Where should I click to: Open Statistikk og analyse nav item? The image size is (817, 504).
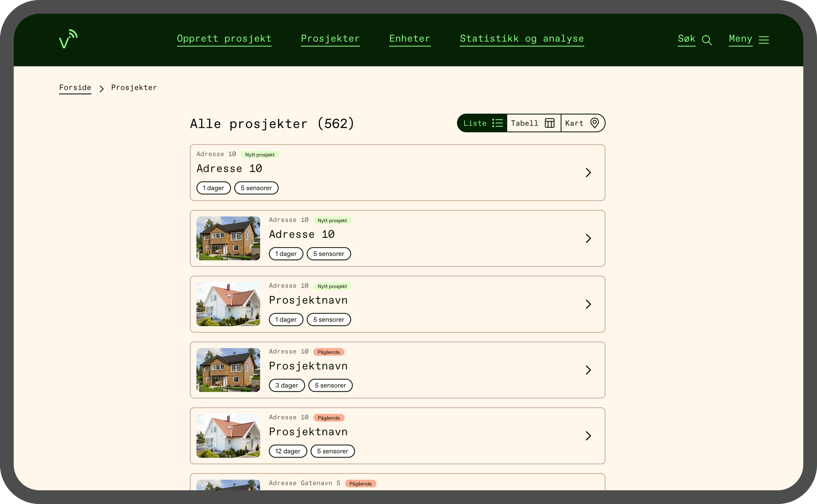[x=522, y=39]
